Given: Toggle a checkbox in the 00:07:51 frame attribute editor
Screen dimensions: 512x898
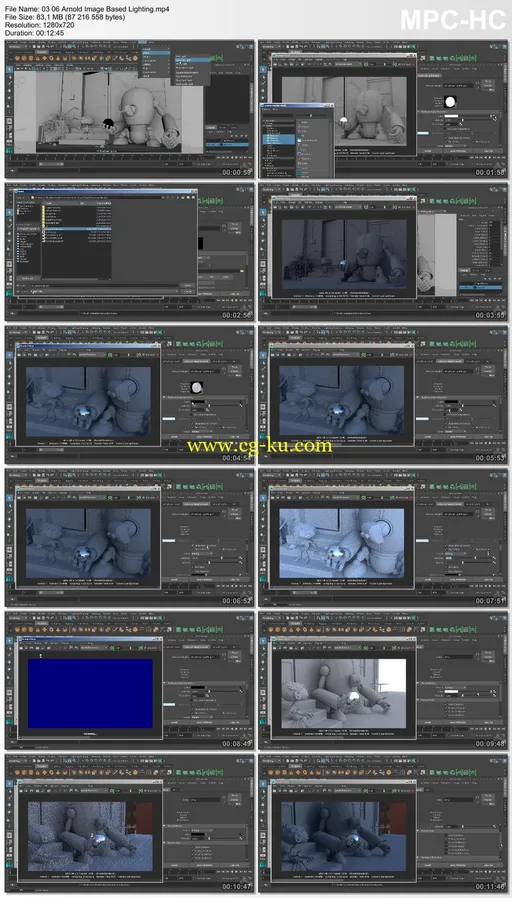Looking at the screenshot, I should 446,546.
